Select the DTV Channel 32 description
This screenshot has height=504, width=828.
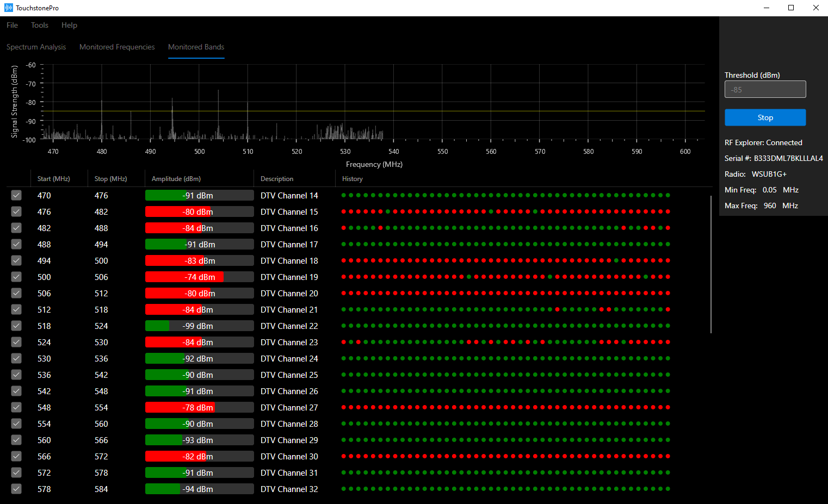click(x=289, y=489)
